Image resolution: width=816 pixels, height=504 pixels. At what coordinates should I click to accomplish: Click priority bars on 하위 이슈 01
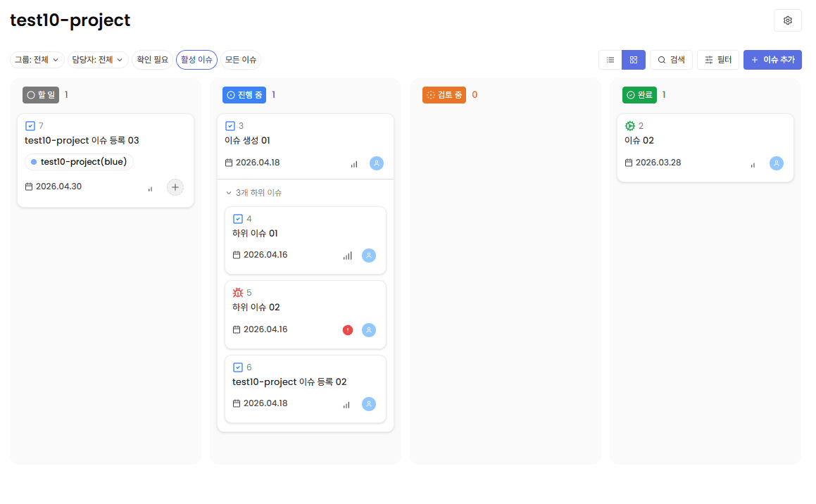click(348, 256)
